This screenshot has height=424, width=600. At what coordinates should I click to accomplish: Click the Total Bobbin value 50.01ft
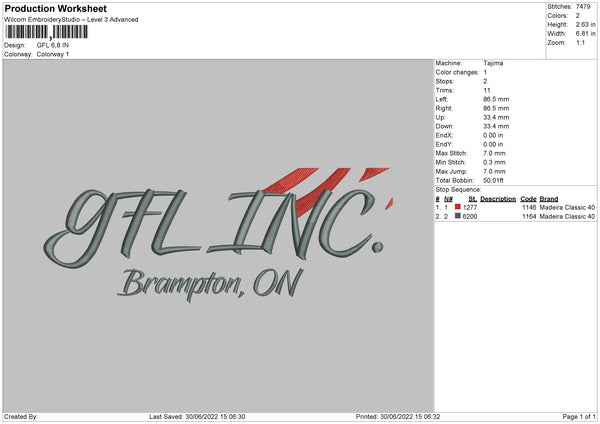pos(493,180)
